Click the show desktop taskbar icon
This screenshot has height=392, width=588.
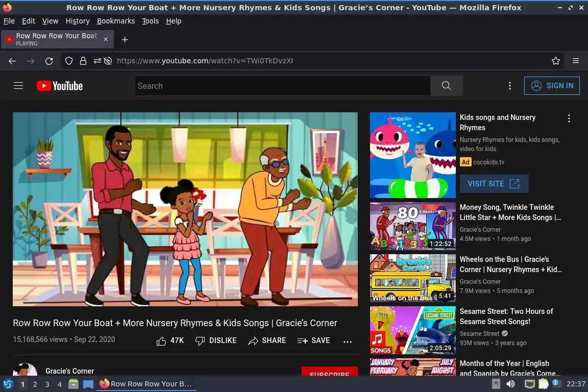click(88, 384)
